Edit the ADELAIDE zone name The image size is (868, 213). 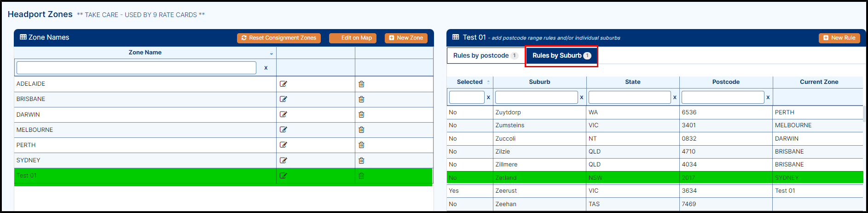click(283, 84)
